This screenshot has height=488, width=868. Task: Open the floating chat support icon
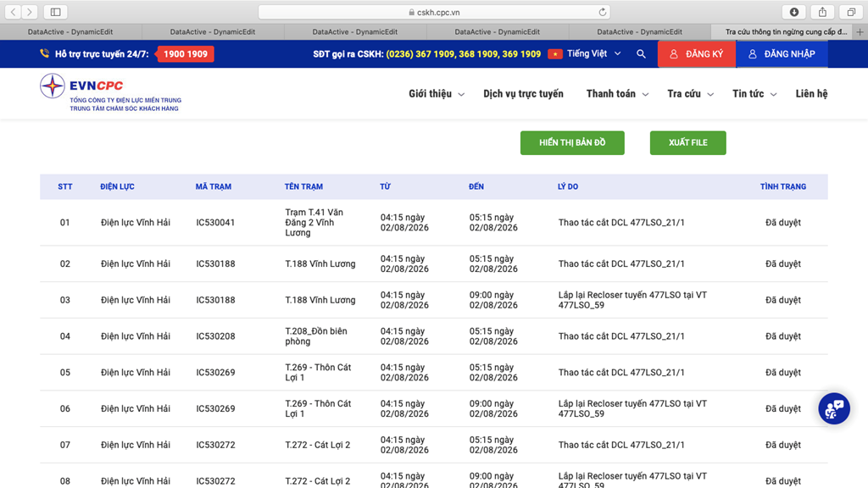point(834,408)
